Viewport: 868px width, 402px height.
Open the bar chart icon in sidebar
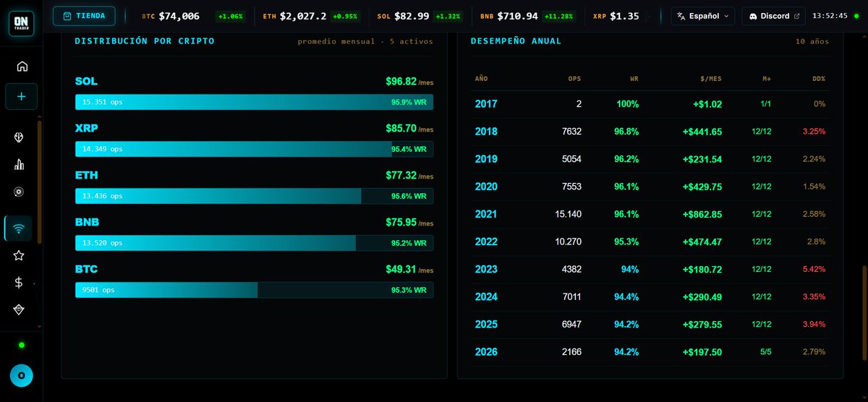20,164
